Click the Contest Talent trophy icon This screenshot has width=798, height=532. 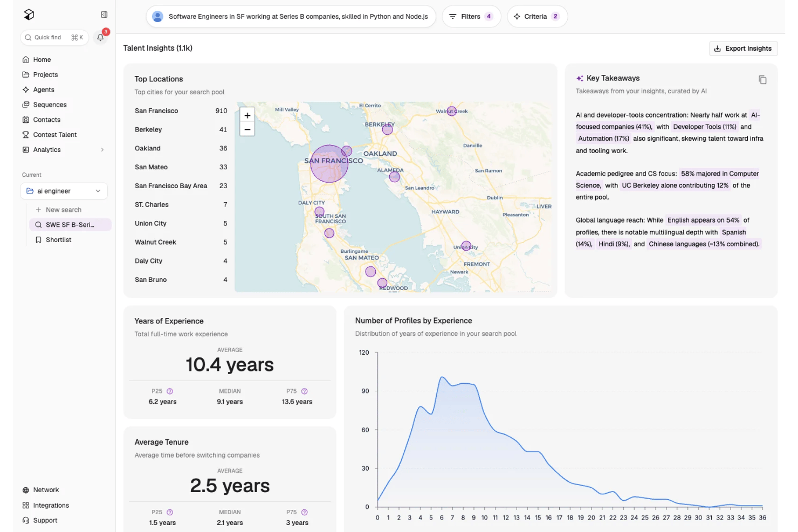[26, 135]
